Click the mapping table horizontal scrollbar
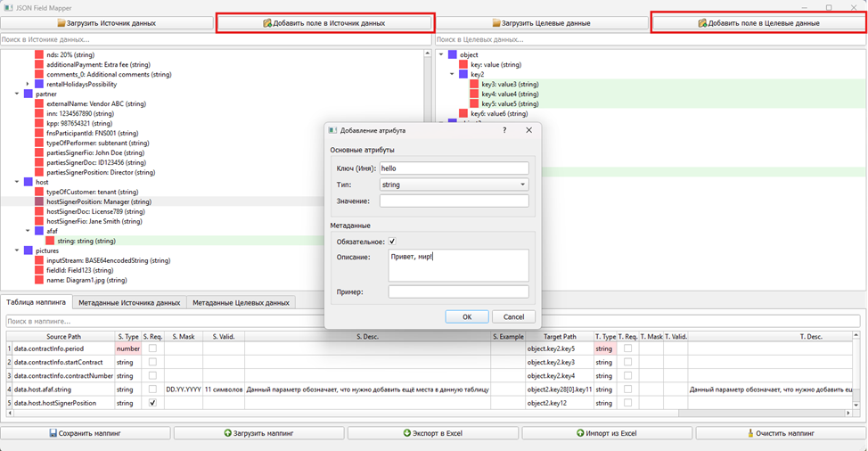Viewport: 868px width, 451px height. pos(765,413)
